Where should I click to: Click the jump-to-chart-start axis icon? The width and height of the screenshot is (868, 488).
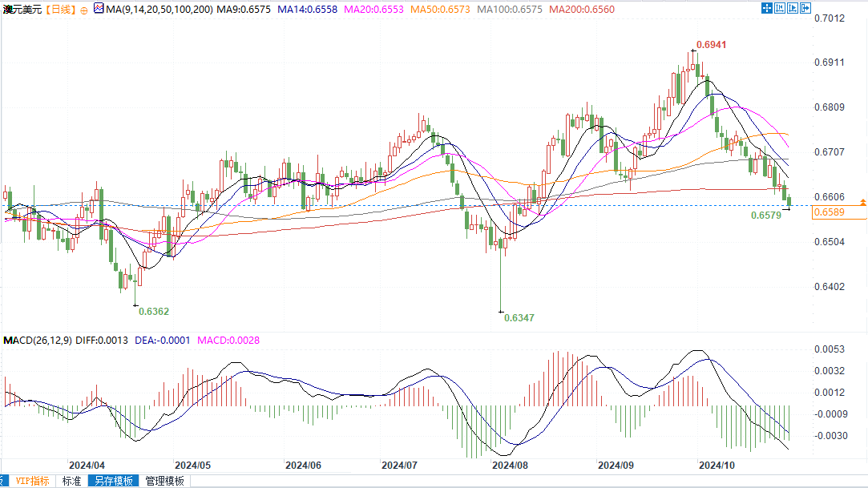780,8
